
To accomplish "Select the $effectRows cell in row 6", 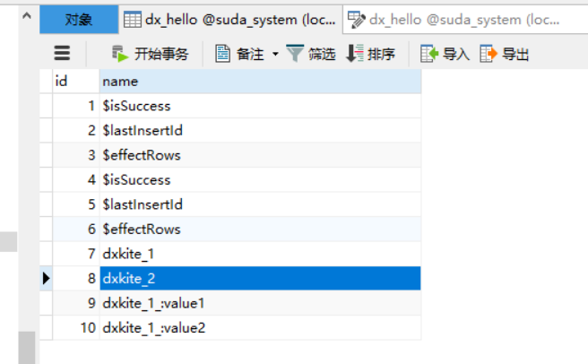I will pyautogui.click(x=260, y=230).
